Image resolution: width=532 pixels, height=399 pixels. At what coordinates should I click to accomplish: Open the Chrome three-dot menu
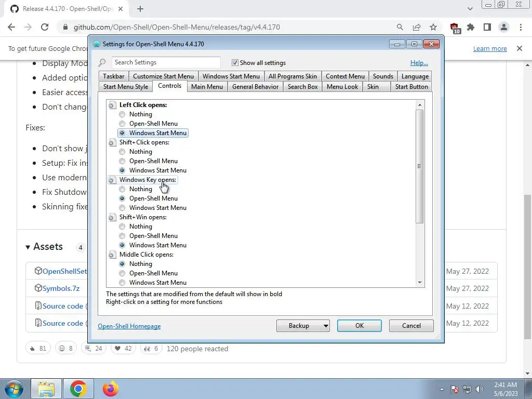click(x=521, y=27)
